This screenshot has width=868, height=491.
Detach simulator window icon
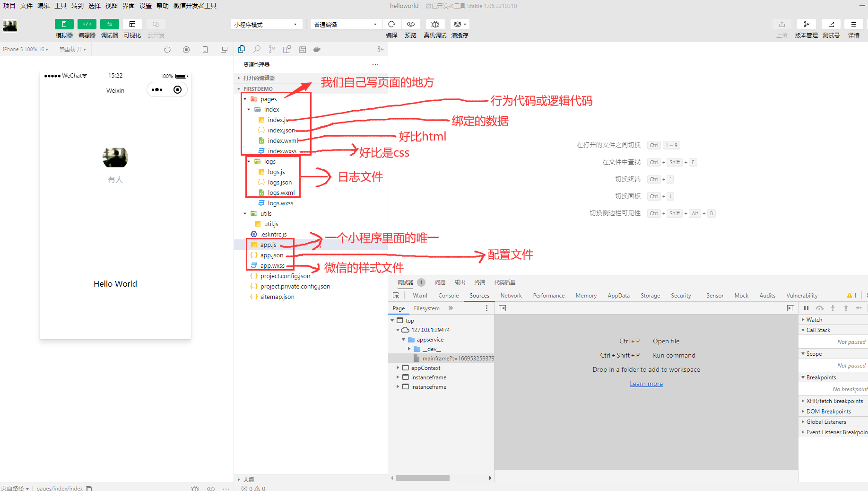click(224, 50)
